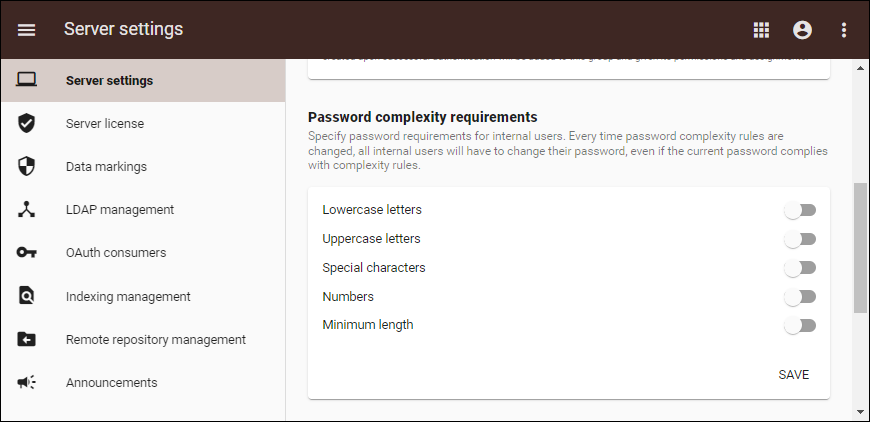Click the OAuth consumers key icon
This screenshot has height=422, width=870.
pyautogui.click(x=27, y=253)
